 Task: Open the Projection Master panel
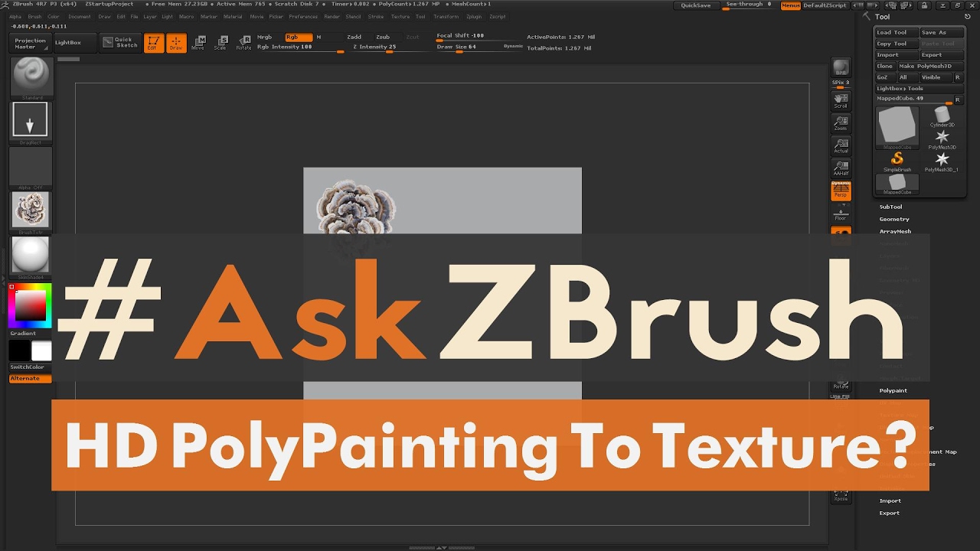coord(31,44)
